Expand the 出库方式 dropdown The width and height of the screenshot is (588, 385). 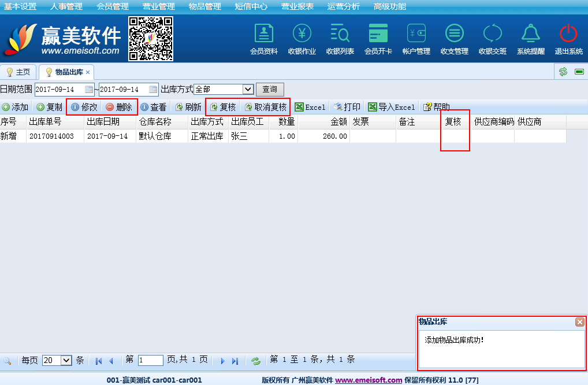(x=248, y=90)
